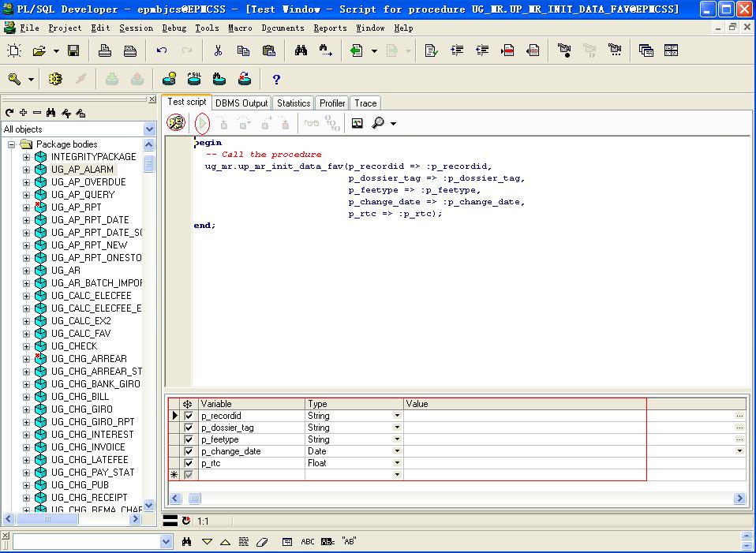Image resolution: width=756 pixels, height=553 pixels.
Task: Click the Indent selection toolbar icon
Action: [457, 50]
